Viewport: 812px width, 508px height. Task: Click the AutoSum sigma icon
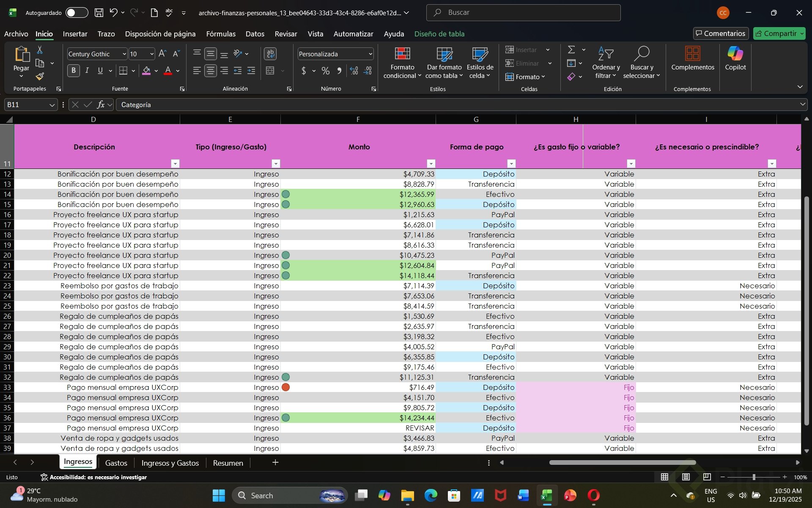(x=571, y=50)
